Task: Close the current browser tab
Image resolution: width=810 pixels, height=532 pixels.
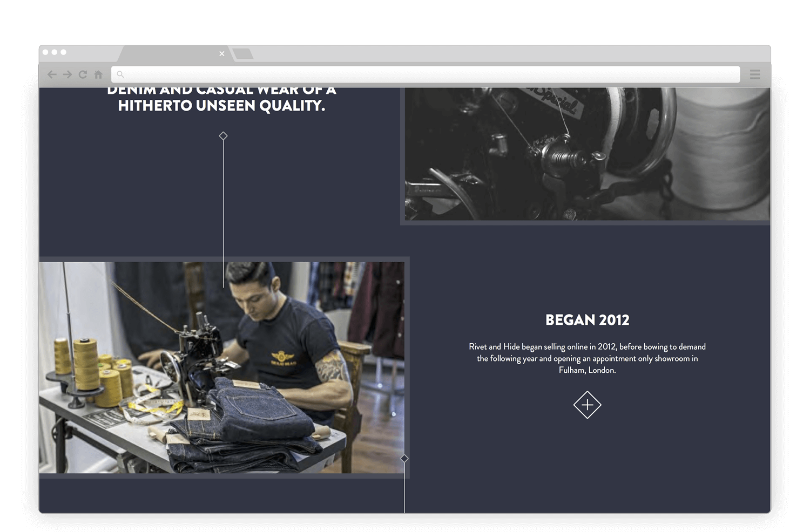Action: [221, 53]
